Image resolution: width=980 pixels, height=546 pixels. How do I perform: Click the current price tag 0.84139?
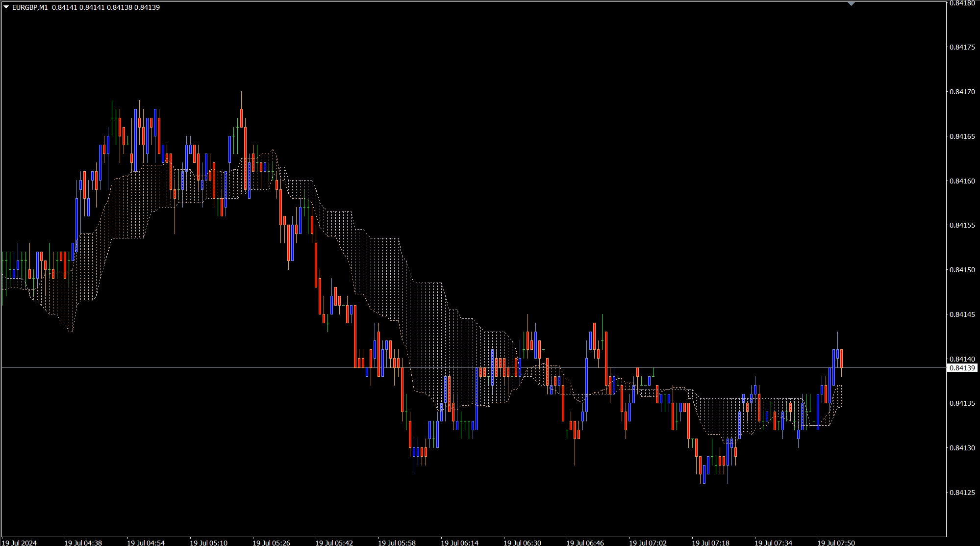coord(962,368)
